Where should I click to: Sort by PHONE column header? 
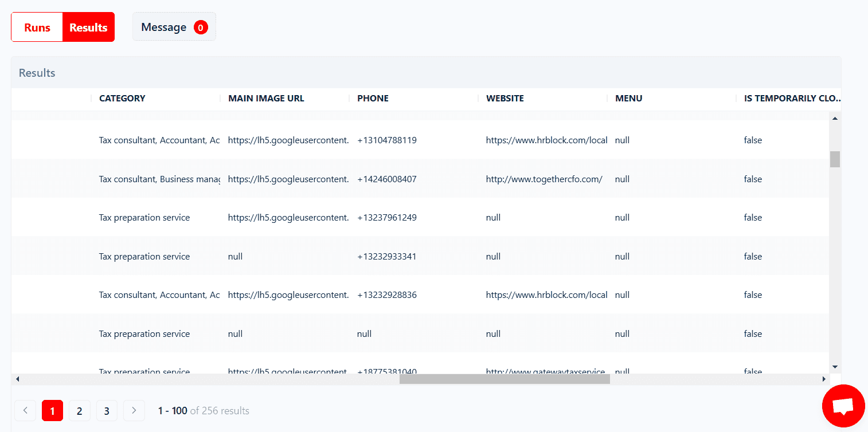pos(373,99)
